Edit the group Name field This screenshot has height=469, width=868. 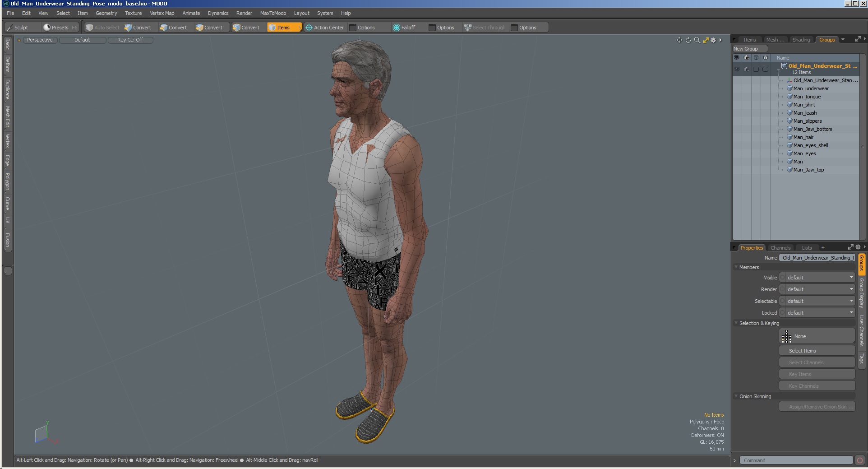coord(817,258)
